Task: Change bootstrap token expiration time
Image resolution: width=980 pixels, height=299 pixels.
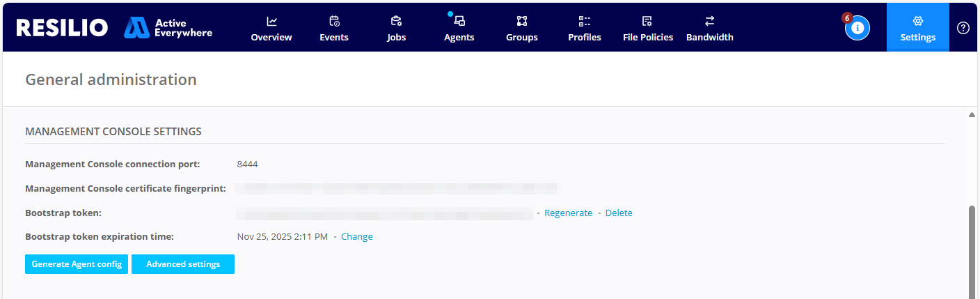Action: tap(356, 237)
